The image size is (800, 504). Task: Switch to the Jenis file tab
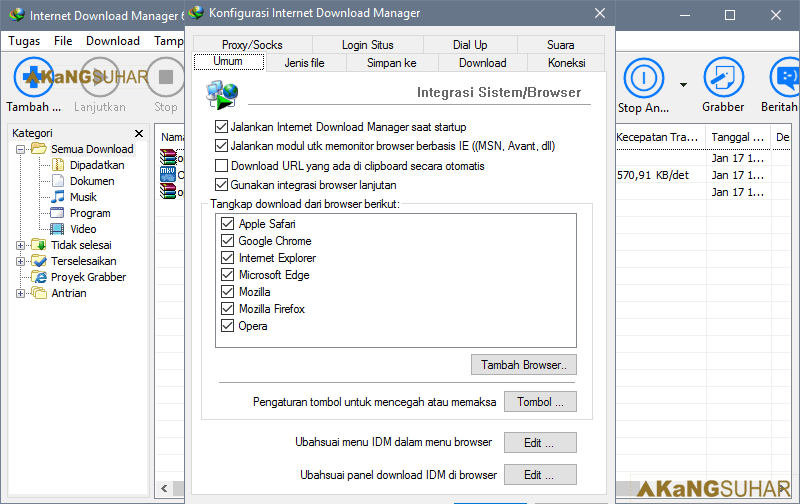tap(305, 63)
